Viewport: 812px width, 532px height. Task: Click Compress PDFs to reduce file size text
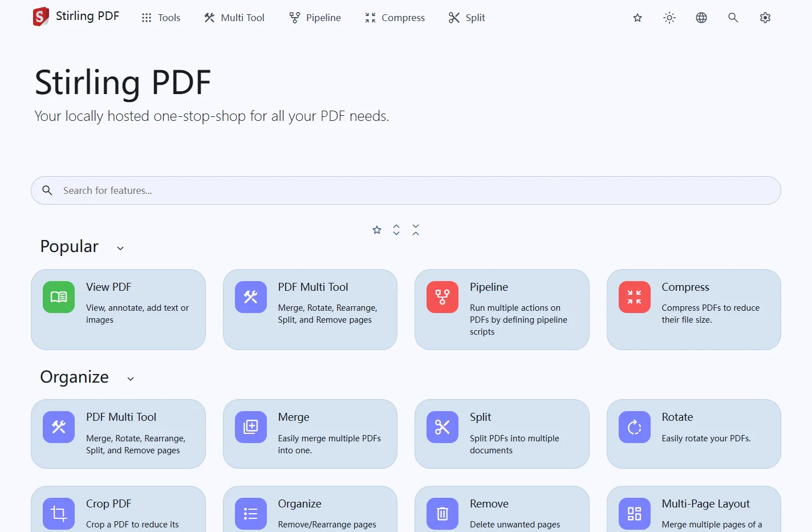pos(710,314)
